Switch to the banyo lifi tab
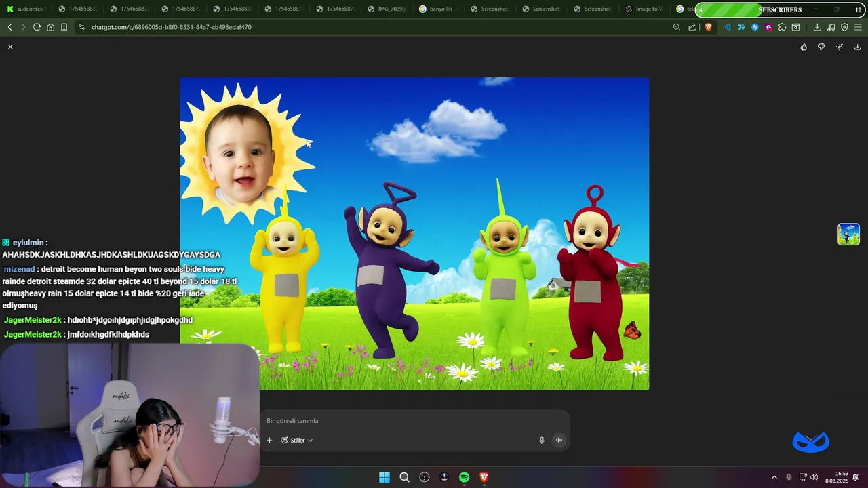Image resolution: width=868 pixels, height=488 pixels. tap(439, 9)
